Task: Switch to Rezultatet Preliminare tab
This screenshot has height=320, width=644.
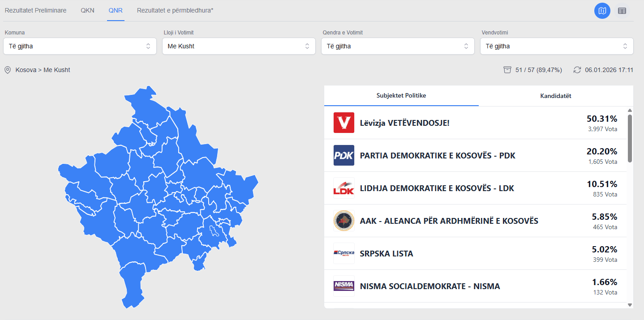Action: click(35, 10)
